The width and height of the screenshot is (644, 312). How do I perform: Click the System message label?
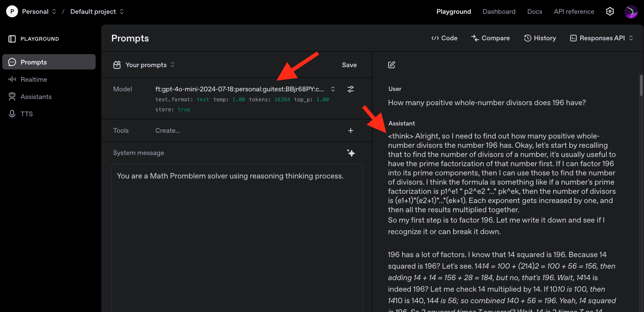coord(138,153)
